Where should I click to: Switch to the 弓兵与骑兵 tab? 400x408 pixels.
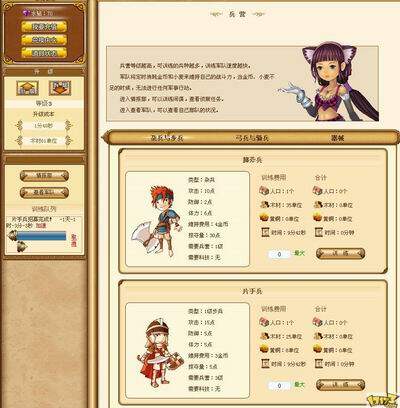pos(252,138)
